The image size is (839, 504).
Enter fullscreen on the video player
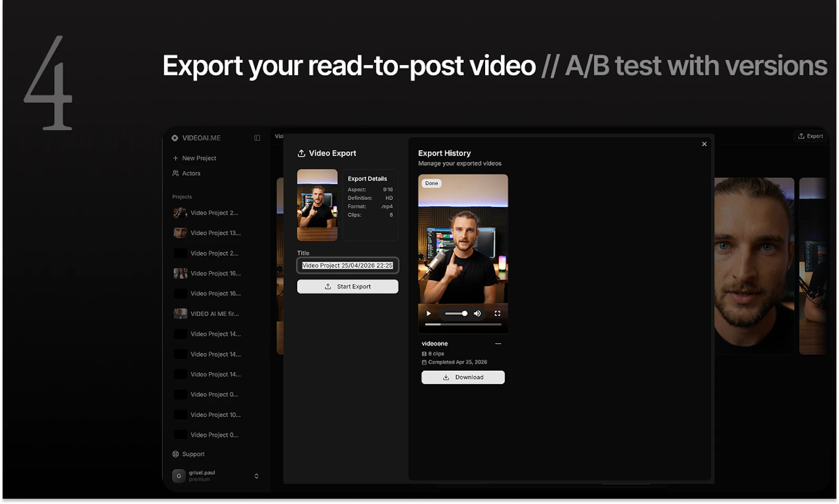(498, 313)
